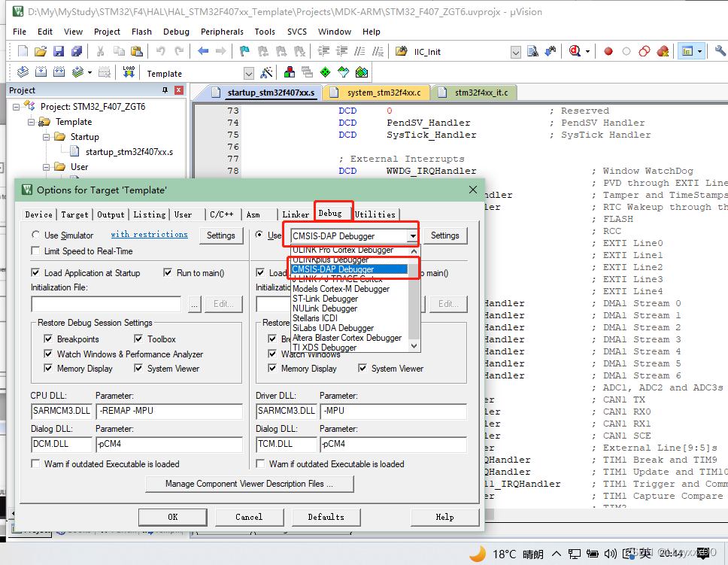Uncheck simulator Load Application at Startup

pos(35,273)
